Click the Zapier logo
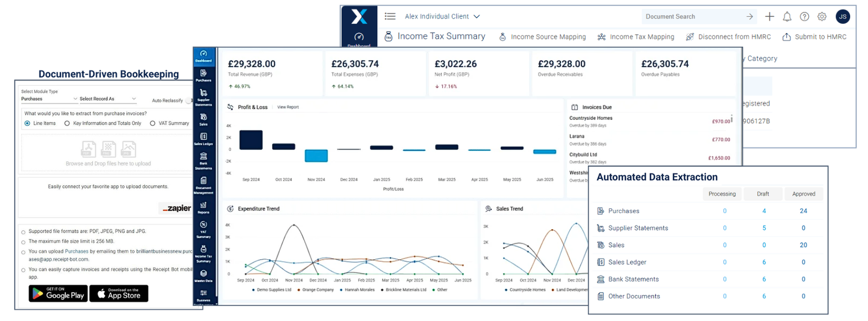This screenshot has width=868, height=321. pyautogui.click(x=177, y=208)
